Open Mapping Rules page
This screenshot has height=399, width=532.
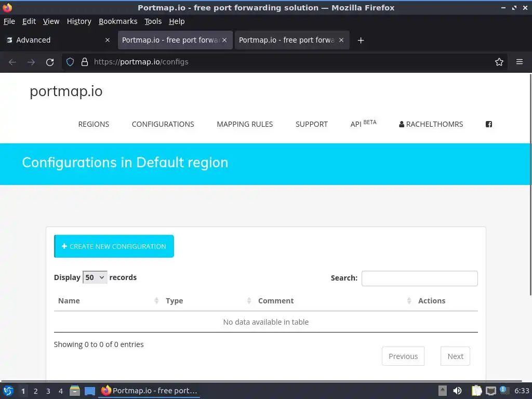pyautogui.click(x=245, y=124)
